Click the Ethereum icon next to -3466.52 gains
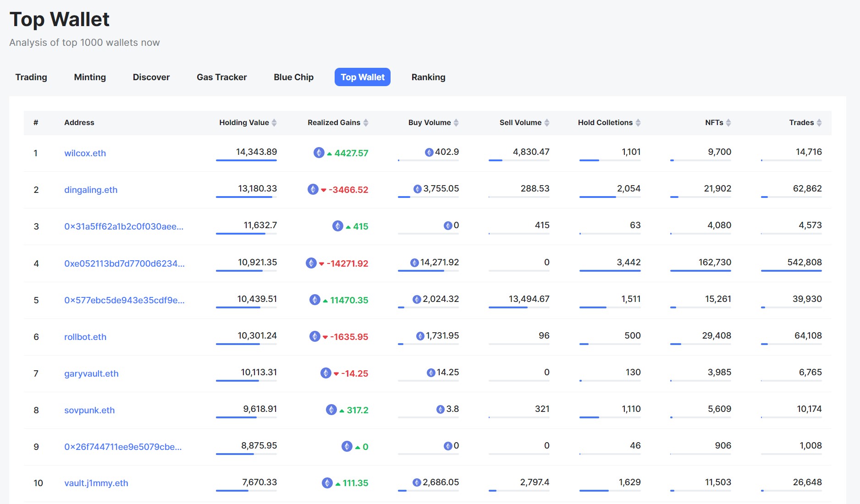This screenshot has height=504, width=860. [313, 189]
